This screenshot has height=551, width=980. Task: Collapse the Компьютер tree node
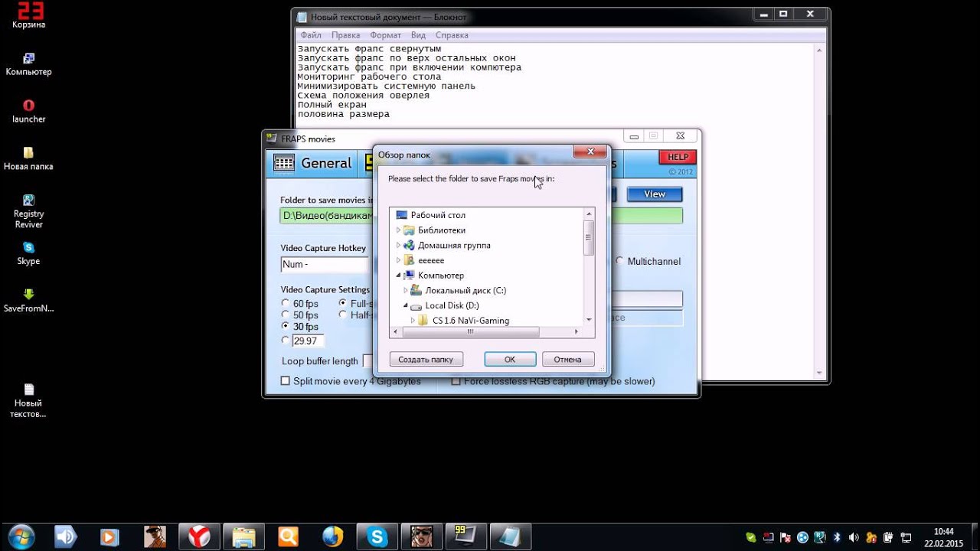click(x=398, y=275)
